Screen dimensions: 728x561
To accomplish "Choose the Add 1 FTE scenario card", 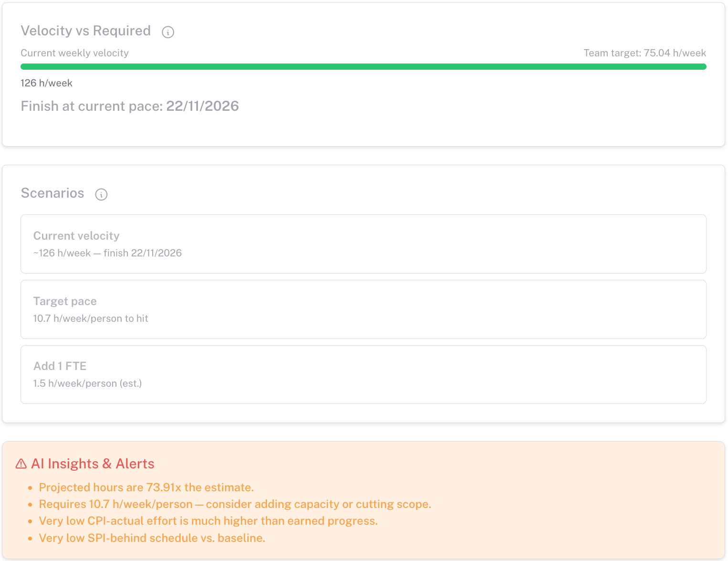I will click(363, 374).
